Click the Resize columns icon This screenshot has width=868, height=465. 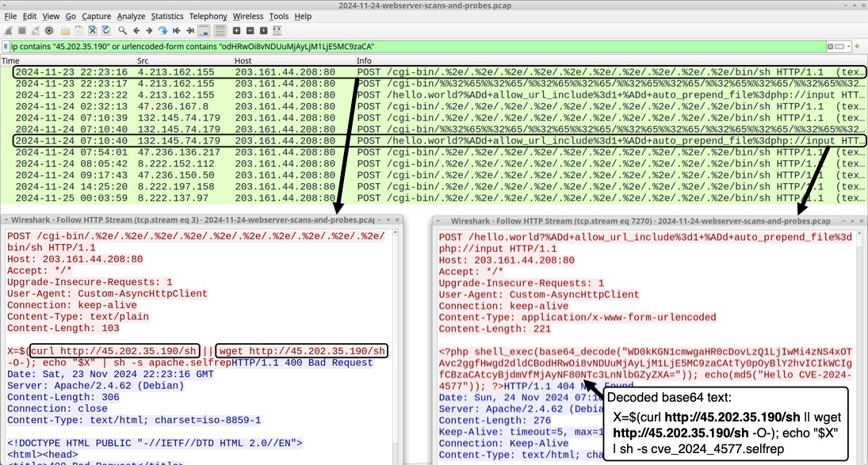click(277, 31)
